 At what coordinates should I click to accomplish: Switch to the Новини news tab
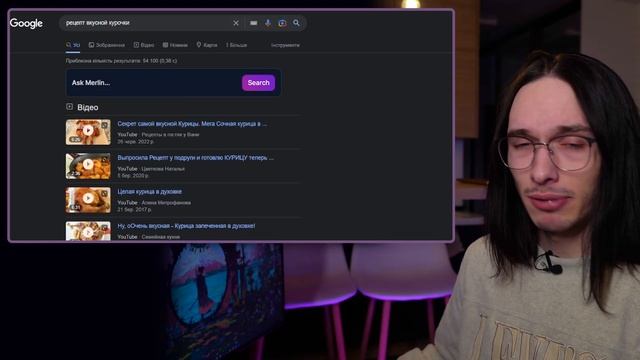(175, 45)
